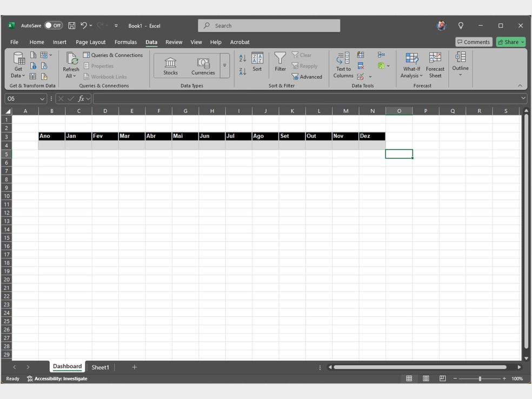Open Customize Quick Access Toolbar
532x399 pixels.
tap(116, 25)
